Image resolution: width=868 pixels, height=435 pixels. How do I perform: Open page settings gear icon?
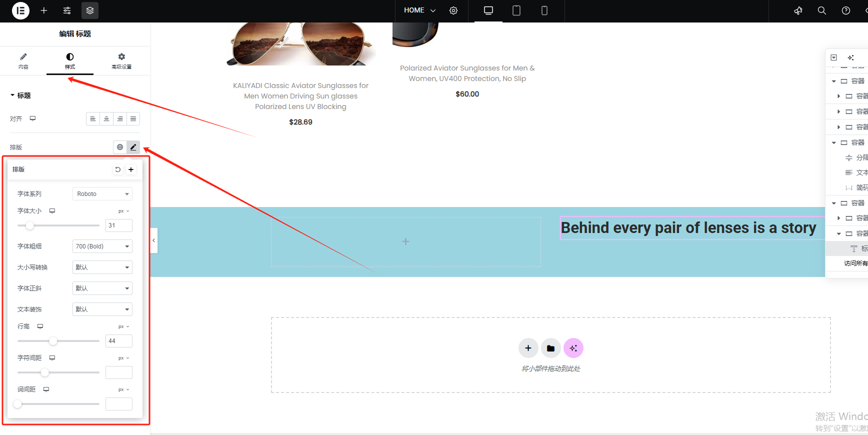(x=453, y=10)
